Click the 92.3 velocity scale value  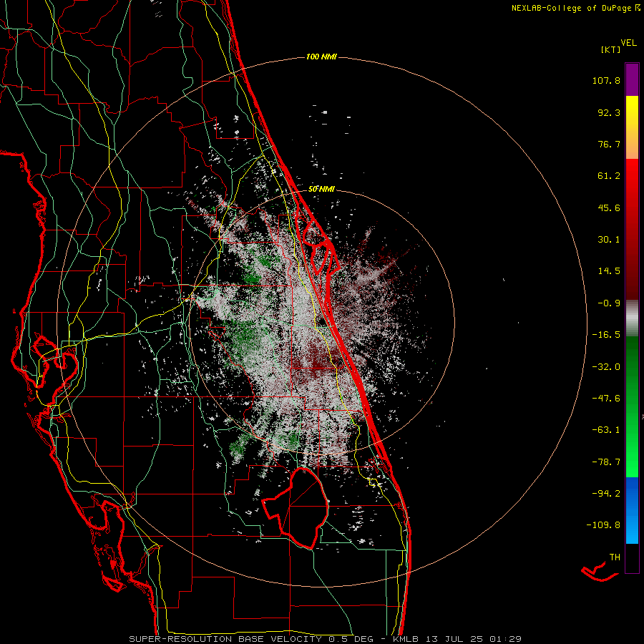pos(609,112)
